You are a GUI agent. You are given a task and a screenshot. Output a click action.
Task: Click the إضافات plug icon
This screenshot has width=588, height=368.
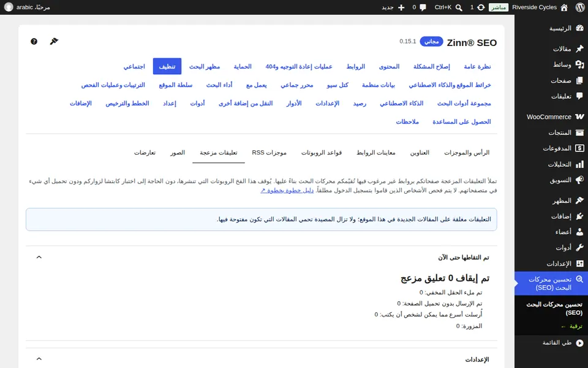[580, 217]
